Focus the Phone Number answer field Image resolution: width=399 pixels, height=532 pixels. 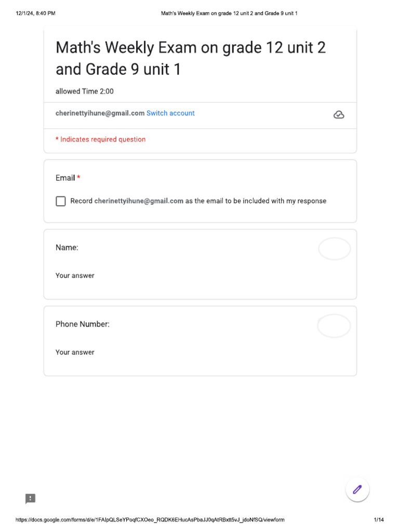pos(75,352)
